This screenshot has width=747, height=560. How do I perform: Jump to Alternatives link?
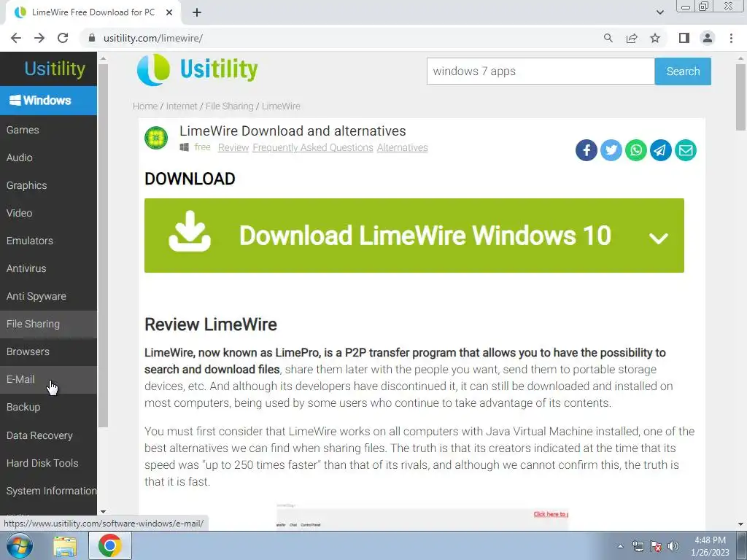(x=402, y=147)
